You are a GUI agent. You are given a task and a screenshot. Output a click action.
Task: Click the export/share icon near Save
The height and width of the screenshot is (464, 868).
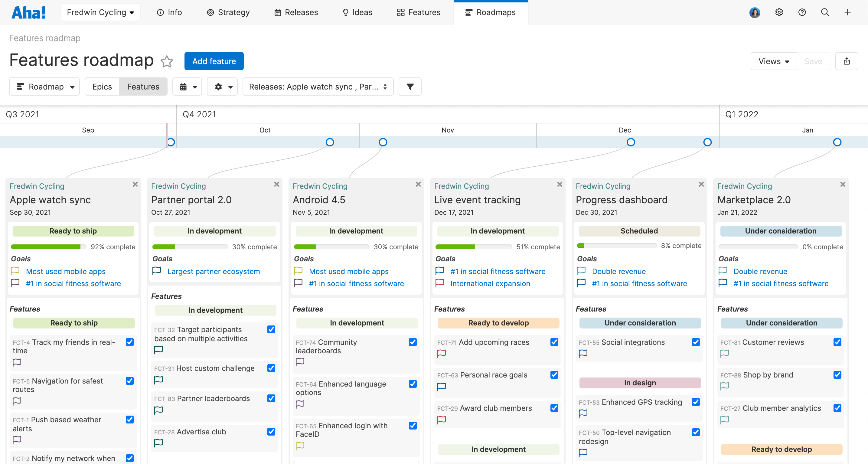847,61
